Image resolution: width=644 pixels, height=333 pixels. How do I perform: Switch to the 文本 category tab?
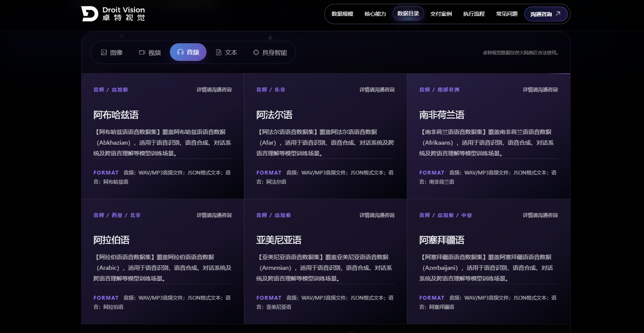(x=226, y=52)
